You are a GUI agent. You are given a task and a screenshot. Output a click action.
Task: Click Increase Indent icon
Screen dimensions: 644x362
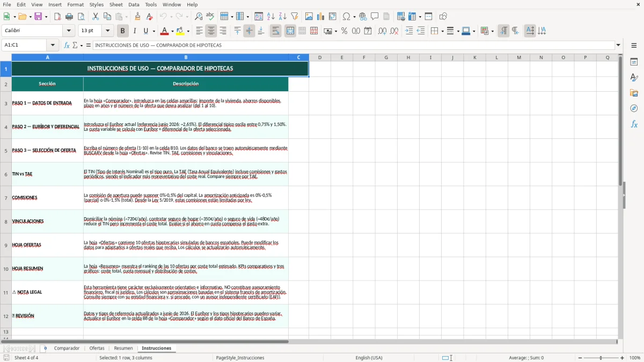pos(409,31)
